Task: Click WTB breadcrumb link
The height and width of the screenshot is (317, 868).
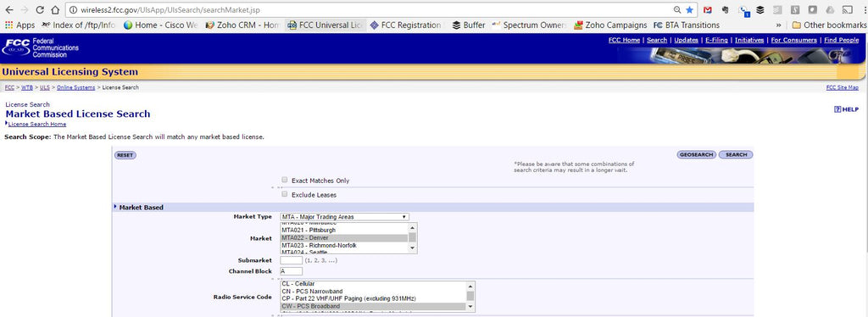Action: tap(27, 87)
